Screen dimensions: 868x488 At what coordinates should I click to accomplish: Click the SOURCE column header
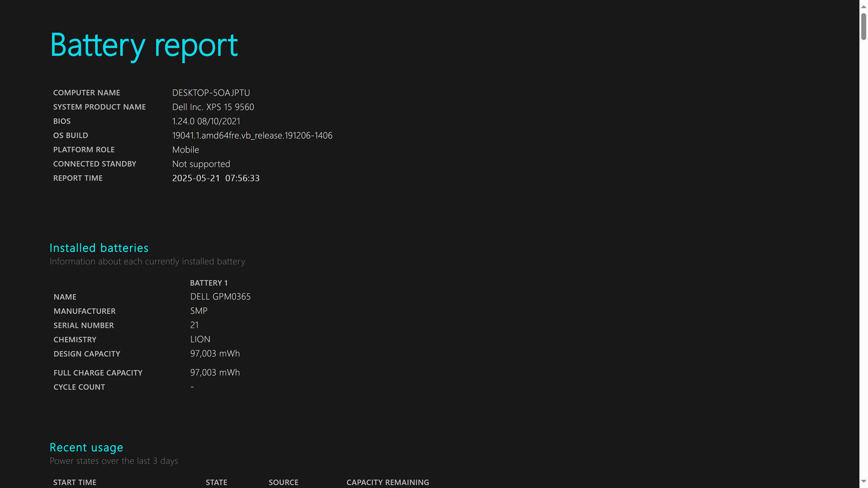284,483
